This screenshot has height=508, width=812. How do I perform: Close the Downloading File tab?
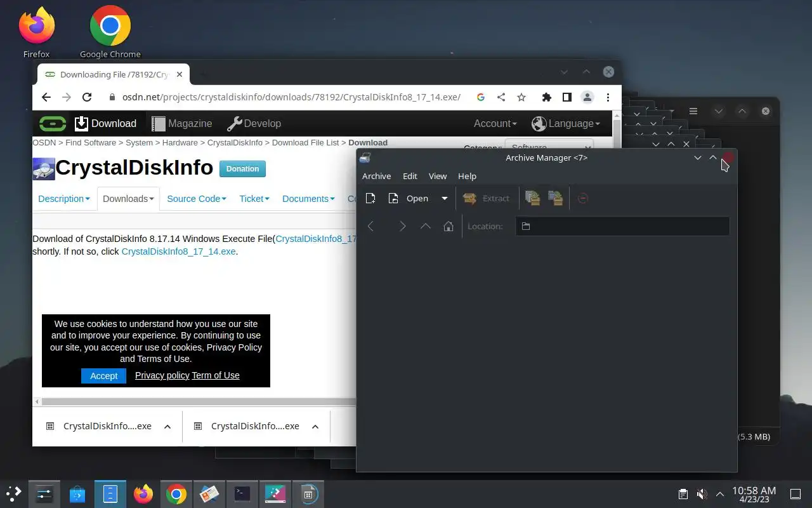click(180, 74)
